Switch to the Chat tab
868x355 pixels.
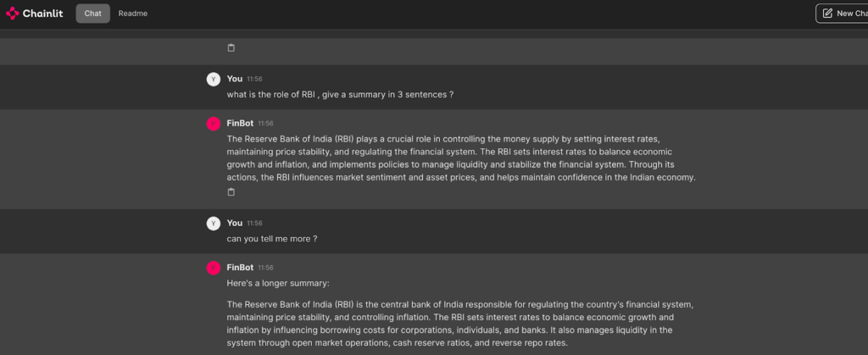coord(92,14)
